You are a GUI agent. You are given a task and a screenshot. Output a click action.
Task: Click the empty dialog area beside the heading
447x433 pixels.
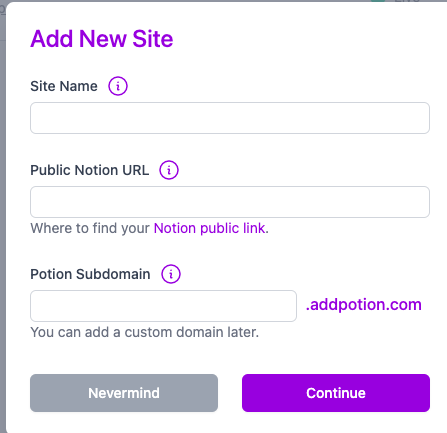tap(300, 39)
